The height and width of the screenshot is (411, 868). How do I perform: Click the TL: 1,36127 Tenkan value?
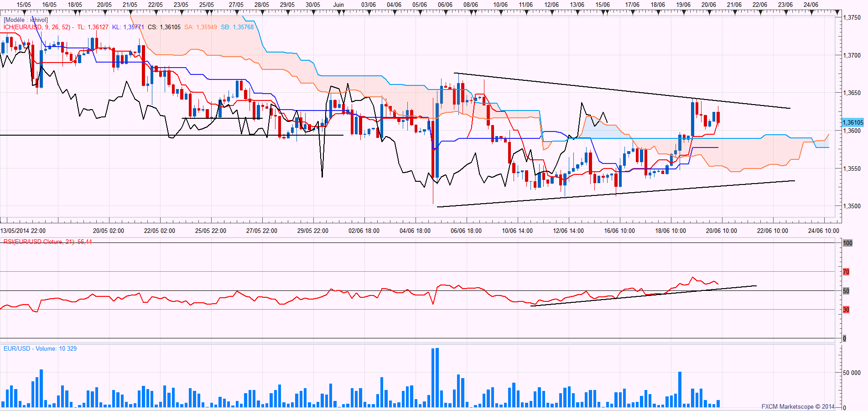click(93, 27)
